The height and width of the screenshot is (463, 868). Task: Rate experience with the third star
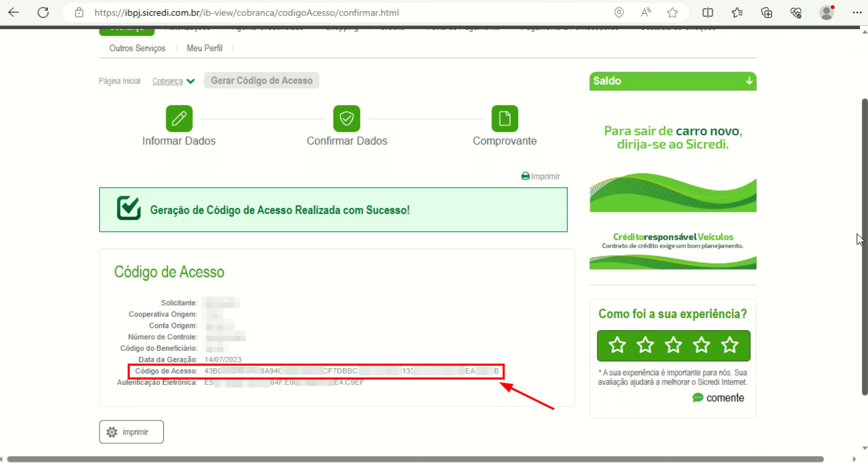coord(673,345)
